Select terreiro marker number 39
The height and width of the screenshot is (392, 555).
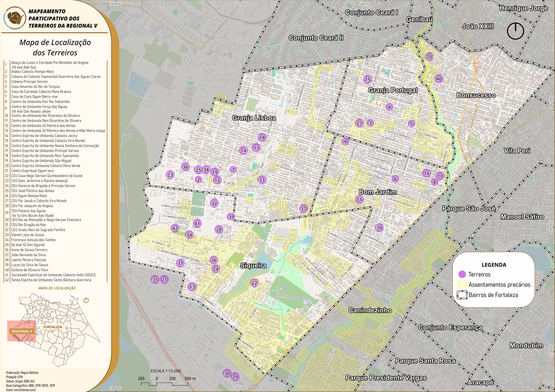pyautogui.click(x=379, y=228)
